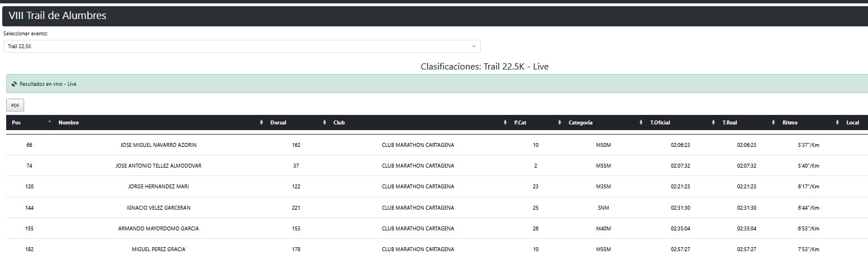Click the live results refresh icon

pyautogui.click(x=14, y=84)
